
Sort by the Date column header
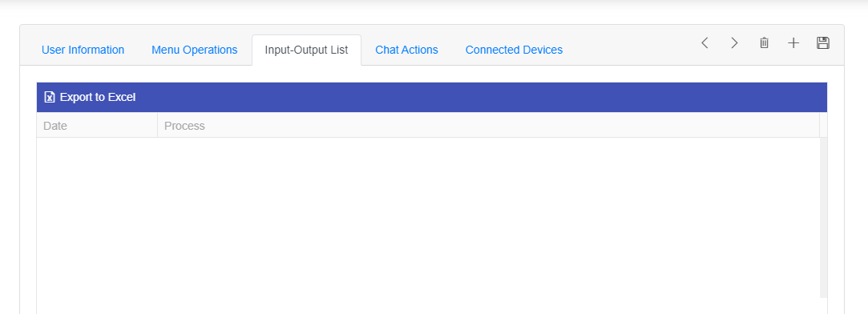97,126
